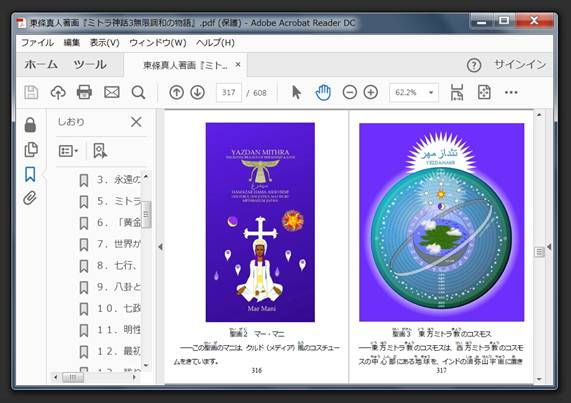The image size is (571, 403).
Task: Print the document with printer icon
Action: 84,92
